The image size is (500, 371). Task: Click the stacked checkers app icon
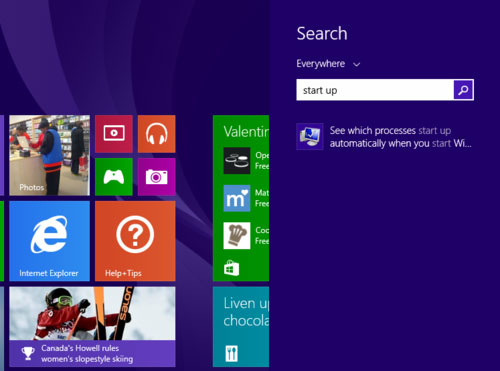(237, 161)
